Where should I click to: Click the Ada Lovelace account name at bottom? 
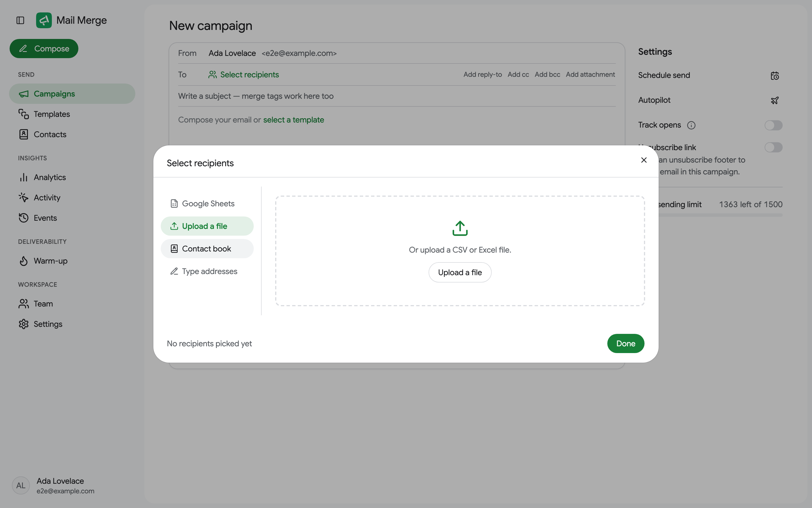coord(60,481)
